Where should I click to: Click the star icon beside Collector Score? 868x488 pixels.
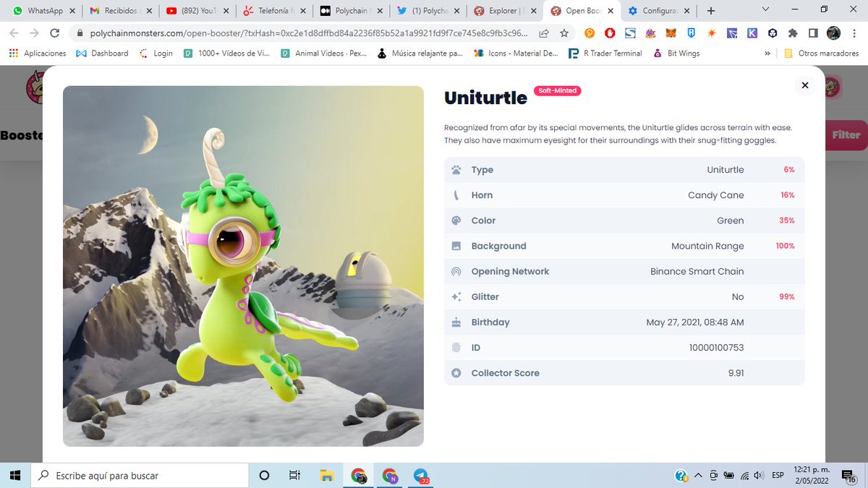click(456, 373)
